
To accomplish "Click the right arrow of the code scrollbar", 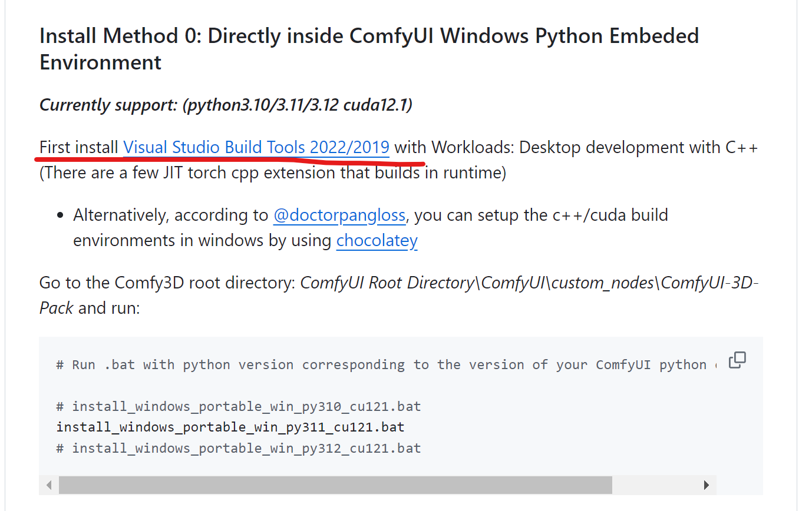I will pyautogui.click(x=707, y=485).
